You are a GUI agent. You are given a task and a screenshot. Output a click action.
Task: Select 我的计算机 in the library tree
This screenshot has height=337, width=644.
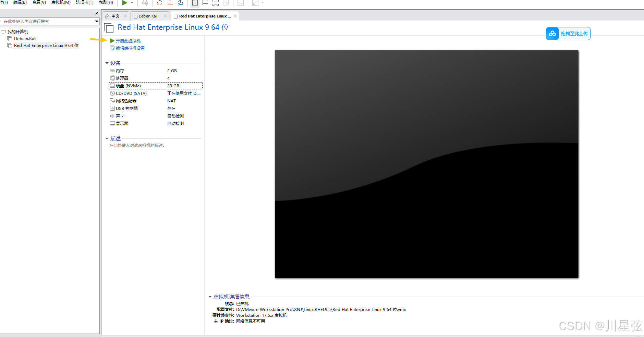click(18, 32)
